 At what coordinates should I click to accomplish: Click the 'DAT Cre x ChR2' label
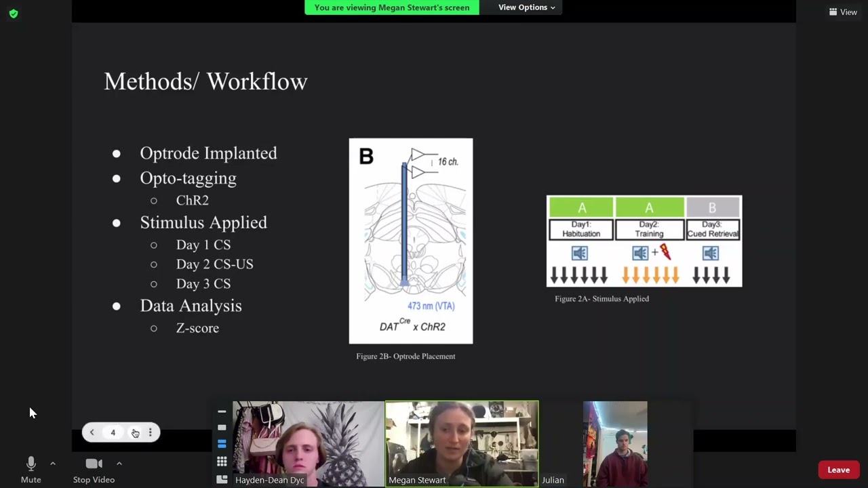pyautogui.click(x=412, y=325)
